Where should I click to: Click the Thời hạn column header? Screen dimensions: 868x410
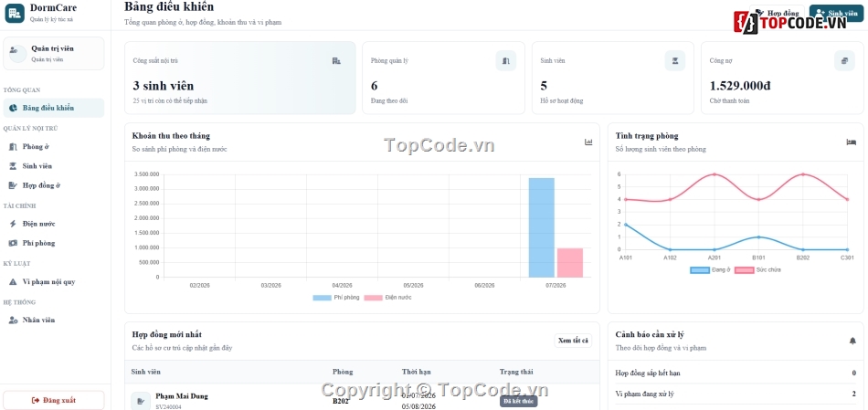[417, 372]
